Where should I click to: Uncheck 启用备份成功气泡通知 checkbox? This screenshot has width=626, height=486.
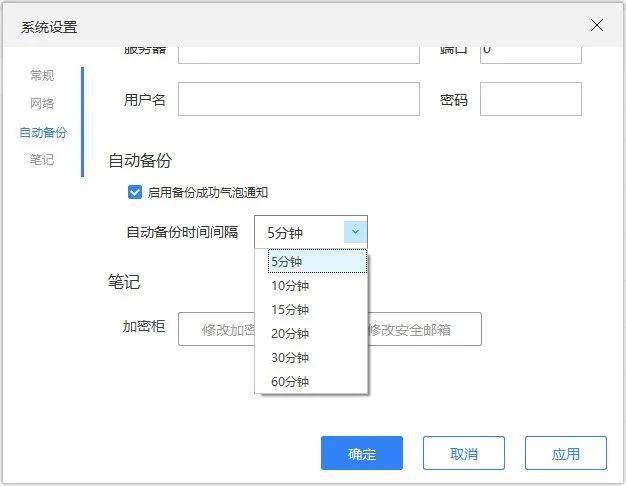pos(135,192)
